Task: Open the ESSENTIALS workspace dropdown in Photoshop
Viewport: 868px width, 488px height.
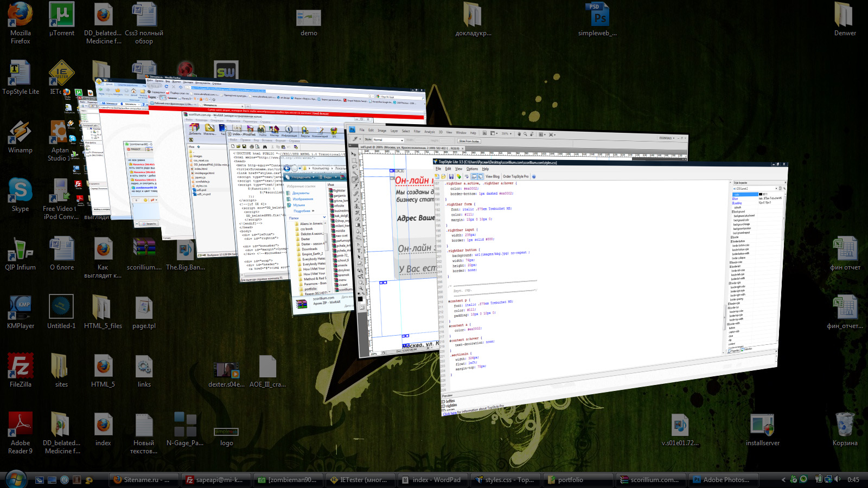Action: click(x=667, y=138)
